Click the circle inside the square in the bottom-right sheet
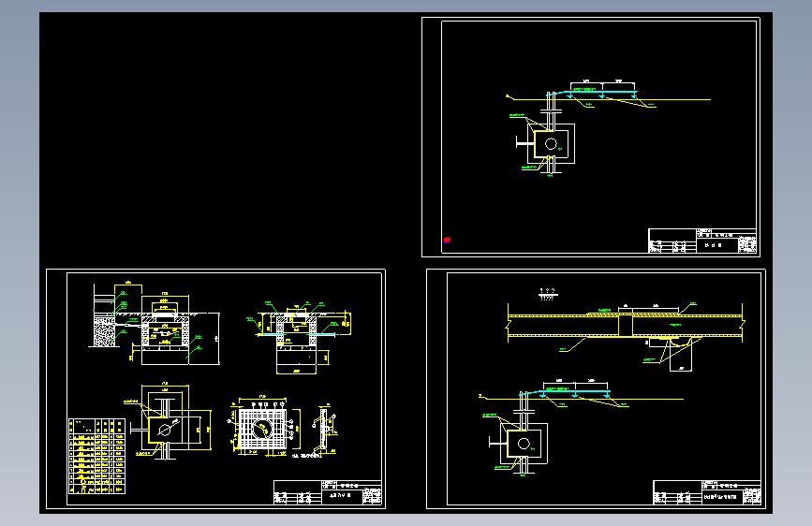This screenshot has height=526, width=812. (x=524, y=444)
